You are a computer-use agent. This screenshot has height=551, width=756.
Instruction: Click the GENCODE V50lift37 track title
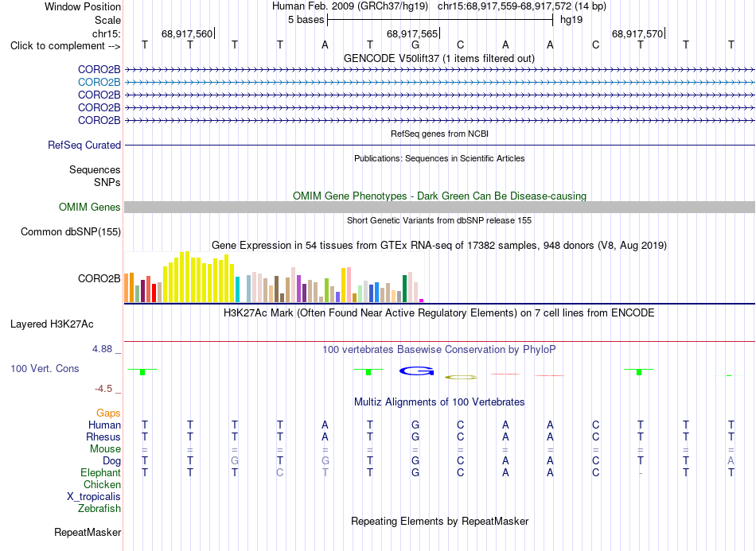[x=438, y=58]
